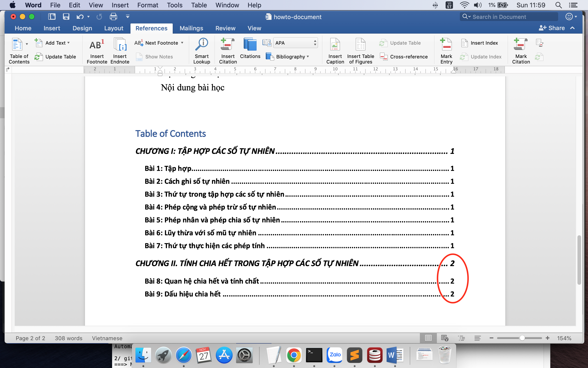
Task: Click the Insert Index button
Action: tap(479, 43)
